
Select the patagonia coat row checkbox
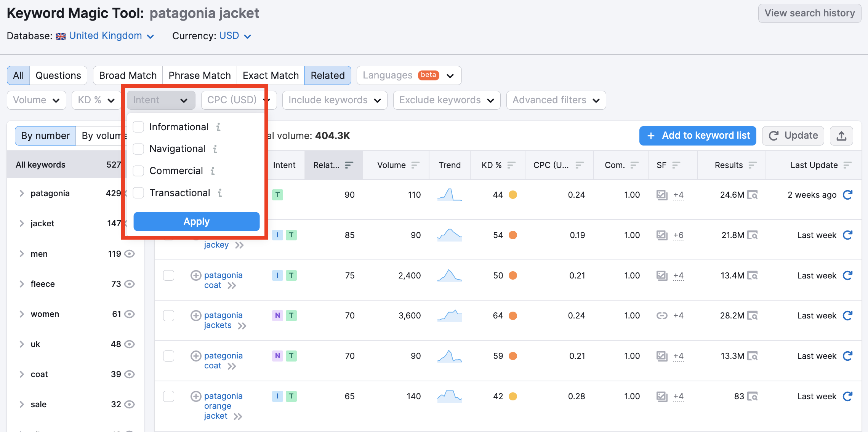[168, 275]
